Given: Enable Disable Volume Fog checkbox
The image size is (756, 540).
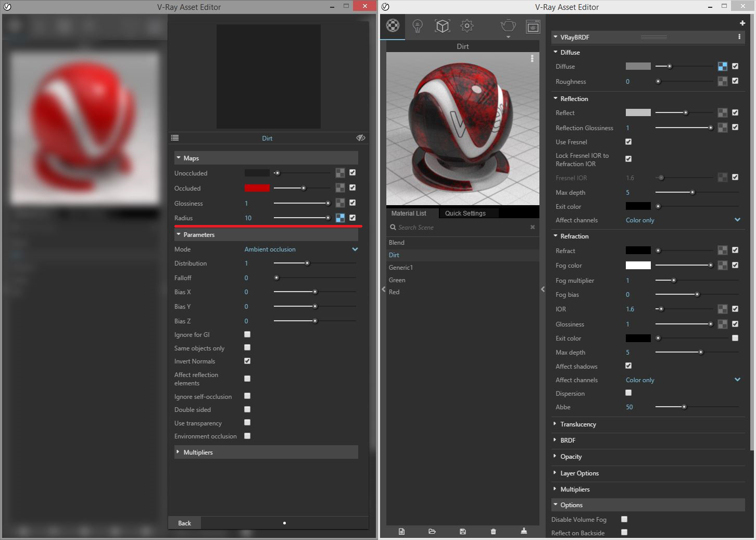Looking at the screenshot, I should [x=624, y=519].
